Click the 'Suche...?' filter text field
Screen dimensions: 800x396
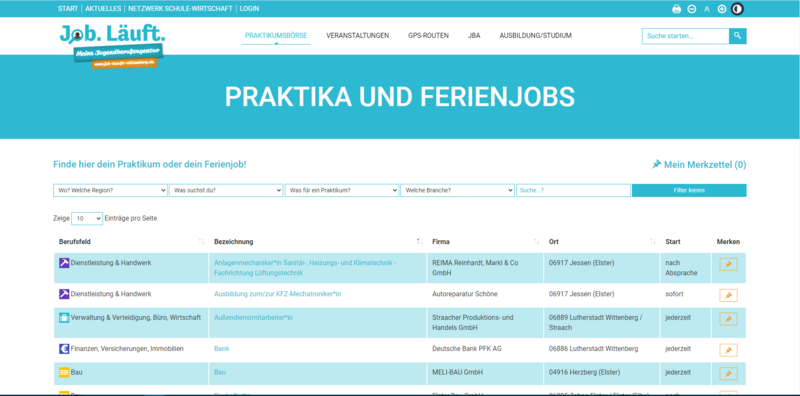[x=573, y=190]
